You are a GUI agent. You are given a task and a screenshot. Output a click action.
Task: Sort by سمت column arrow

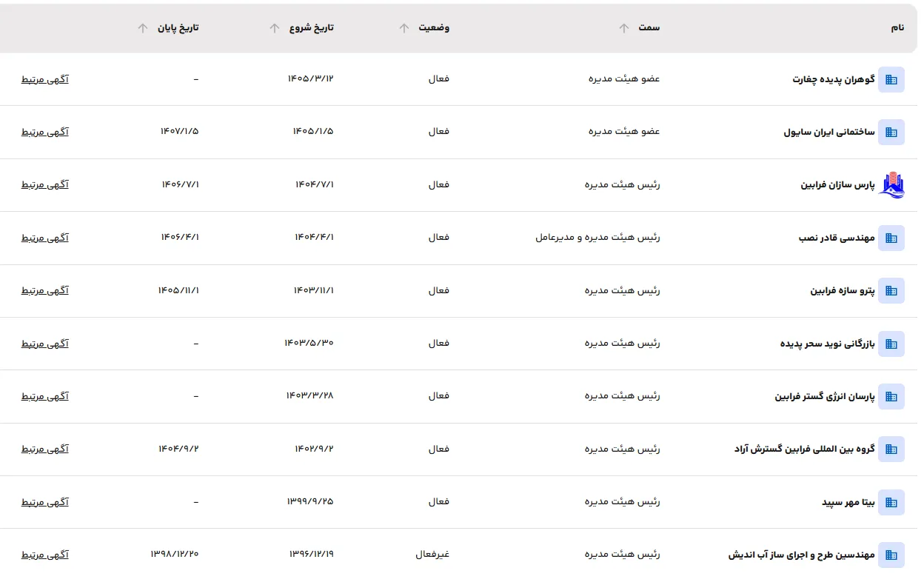point(624,28)
